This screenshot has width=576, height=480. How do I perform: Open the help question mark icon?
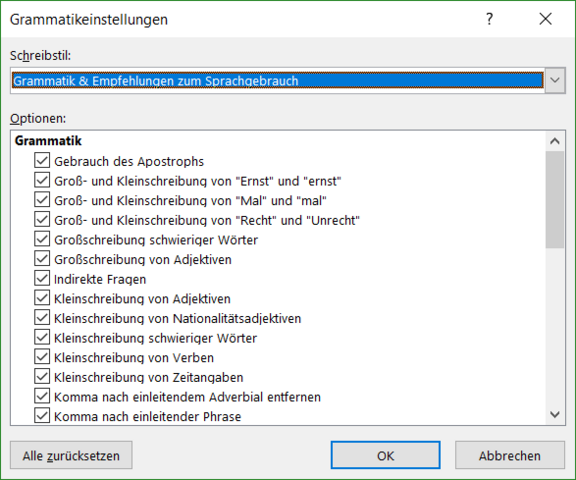coord(489,19)
